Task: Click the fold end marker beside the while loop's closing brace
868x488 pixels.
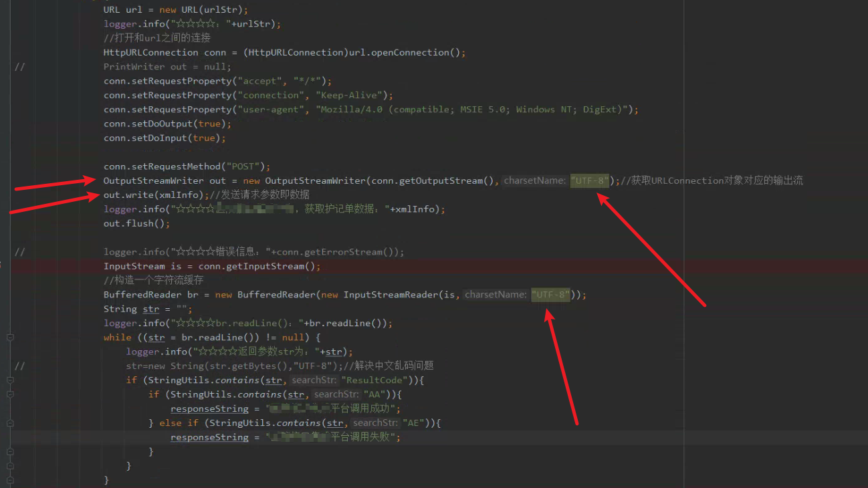Action: (x=10, y=480)
